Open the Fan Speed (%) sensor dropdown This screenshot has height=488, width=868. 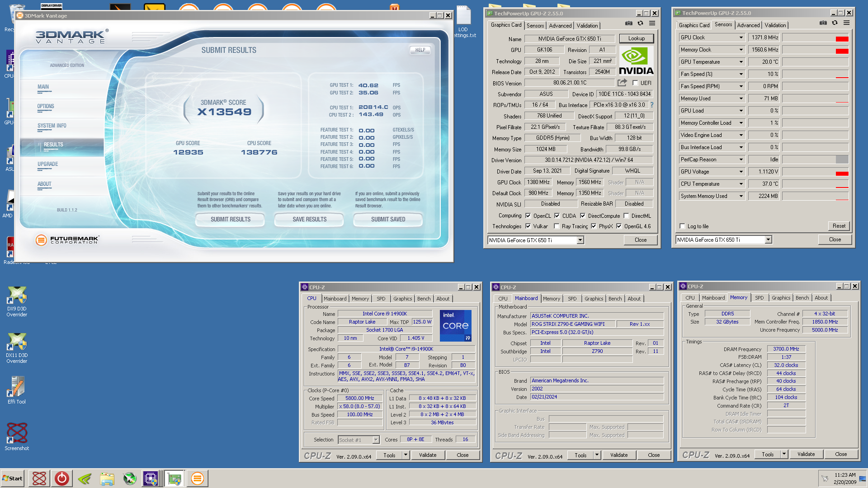coord(741,74)
